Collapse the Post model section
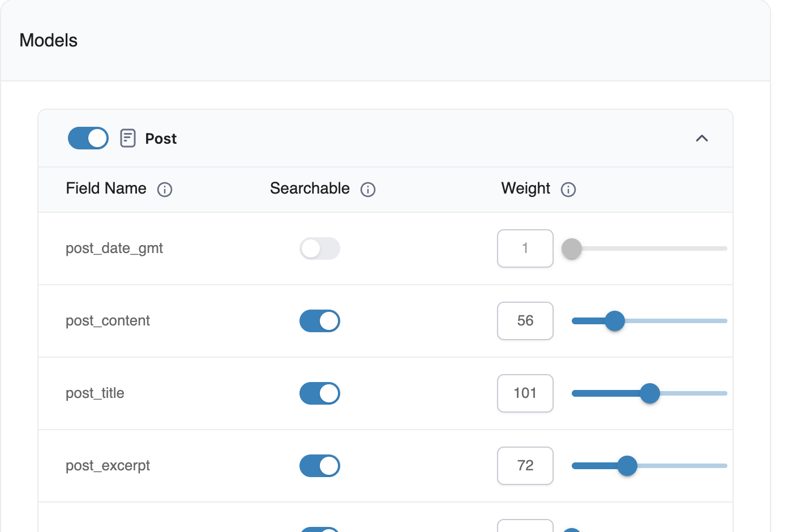Screen dimensions: 805x532 [x=702, y=138]
